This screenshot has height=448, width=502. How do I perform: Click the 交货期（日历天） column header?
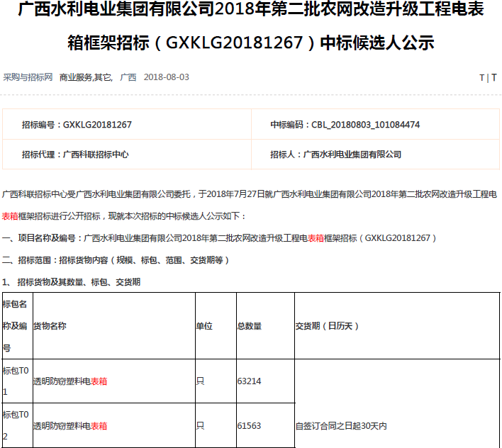328,326
